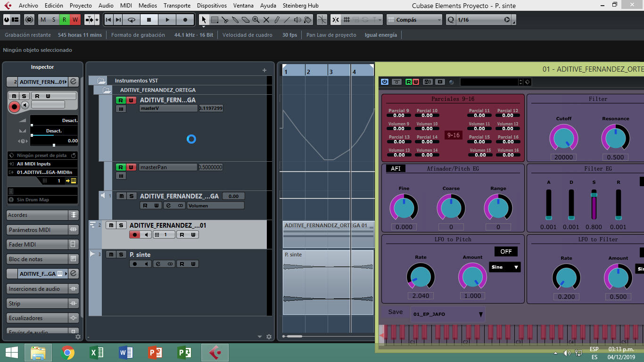
Task: Open the 1/16 quantize preset dropdown
Action: tap(484, 20)
